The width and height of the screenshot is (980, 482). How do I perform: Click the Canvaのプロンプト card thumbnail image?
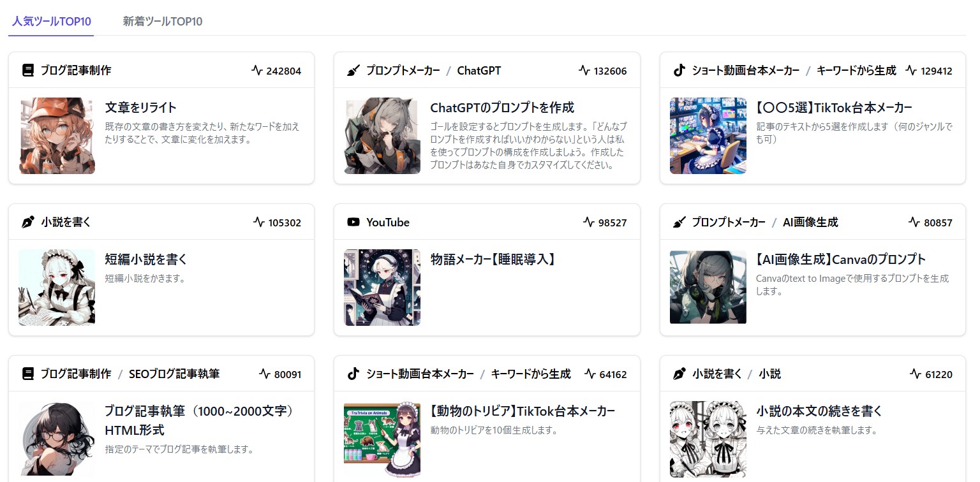[708, 287]
